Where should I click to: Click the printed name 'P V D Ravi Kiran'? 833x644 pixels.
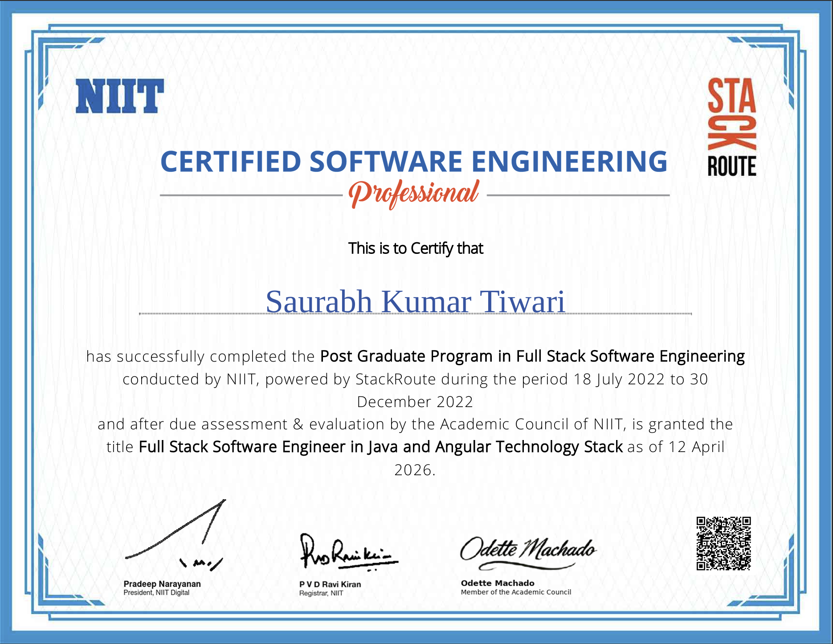coord(330,584)
